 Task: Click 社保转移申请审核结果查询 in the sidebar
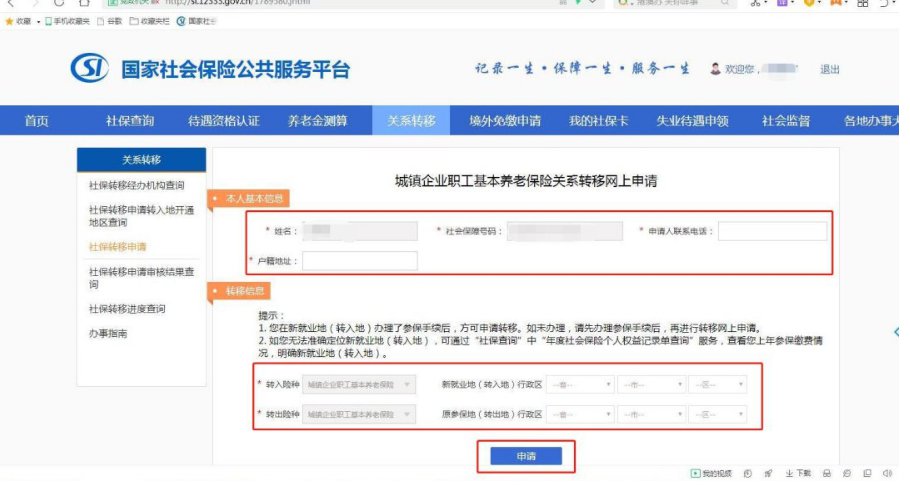[x=141, y=278]
